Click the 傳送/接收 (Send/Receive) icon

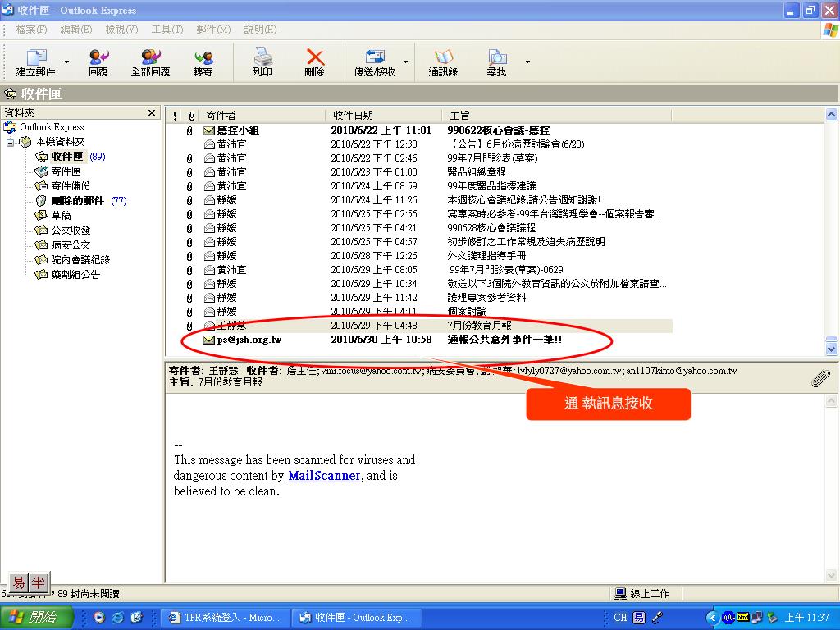coord(374,62)
